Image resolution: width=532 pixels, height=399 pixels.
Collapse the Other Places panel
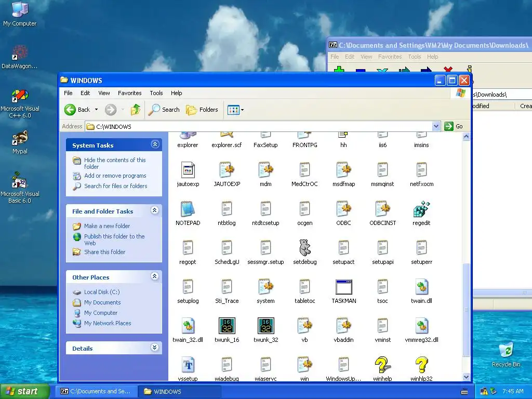coord(155,276)
